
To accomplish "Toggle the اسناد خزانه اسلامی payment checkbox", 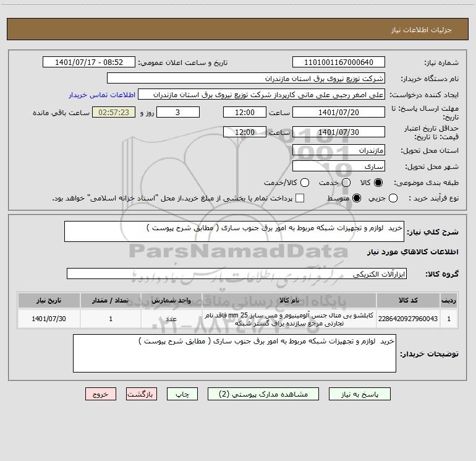I will click(x=300, y=198).
